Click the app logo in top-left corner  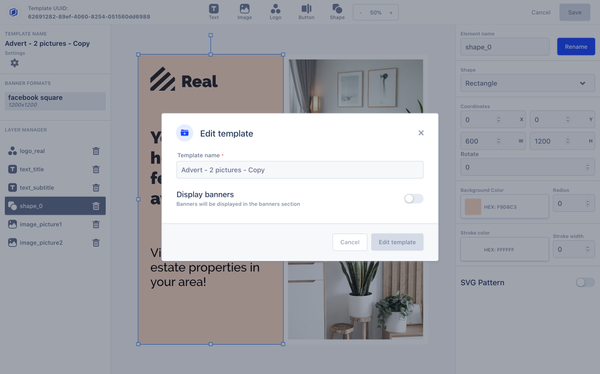[x=13, y=12]
